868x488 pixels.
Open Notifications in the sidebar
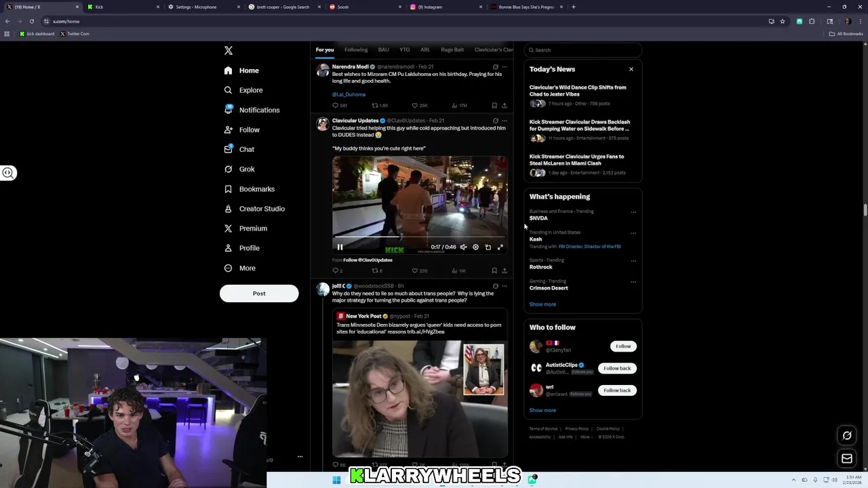click(x=252, y=110)
